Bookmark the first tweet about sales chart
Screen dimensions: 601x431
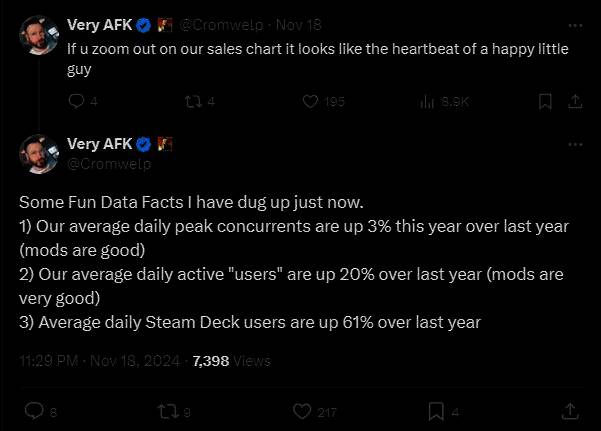(x=545, y=101)
